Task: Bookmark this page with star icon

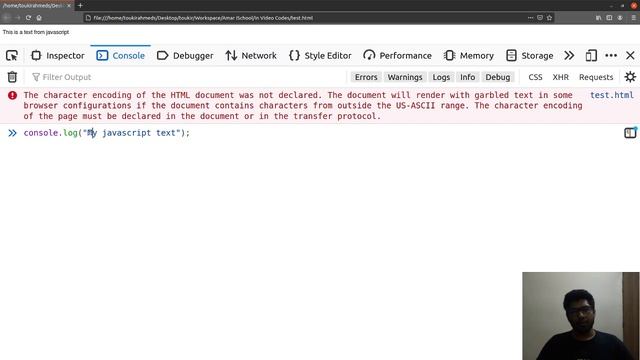Action: 549,18
